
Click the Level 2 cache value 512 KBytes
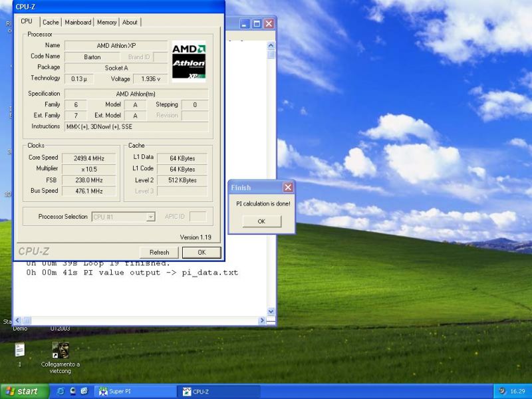(x=182, y=180)
